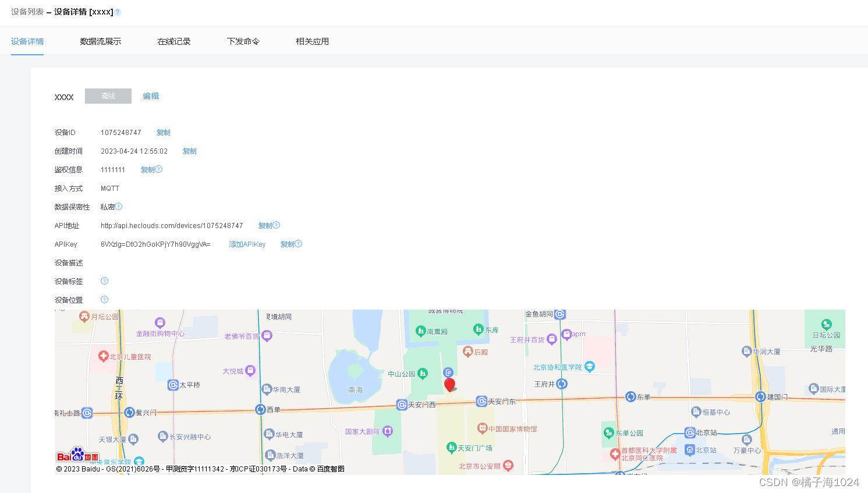868x493 pixels.
Task: Click 北京儿童医院 hospital icon
Action: [x=104, y=356]
